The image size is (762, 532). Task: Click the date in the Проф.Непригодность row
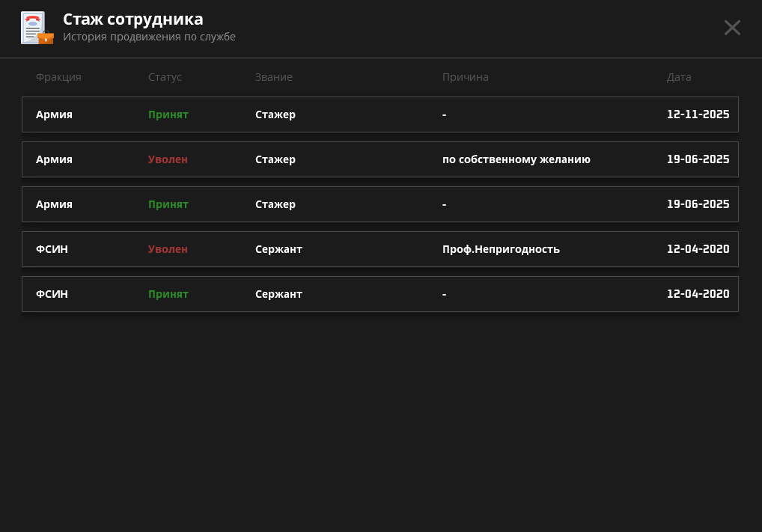[698, 249]
